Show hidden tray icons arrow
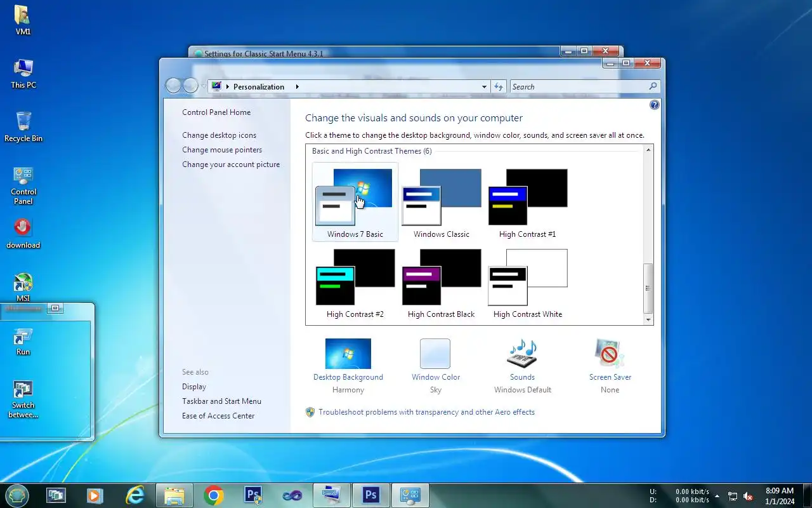 (717, 496)
